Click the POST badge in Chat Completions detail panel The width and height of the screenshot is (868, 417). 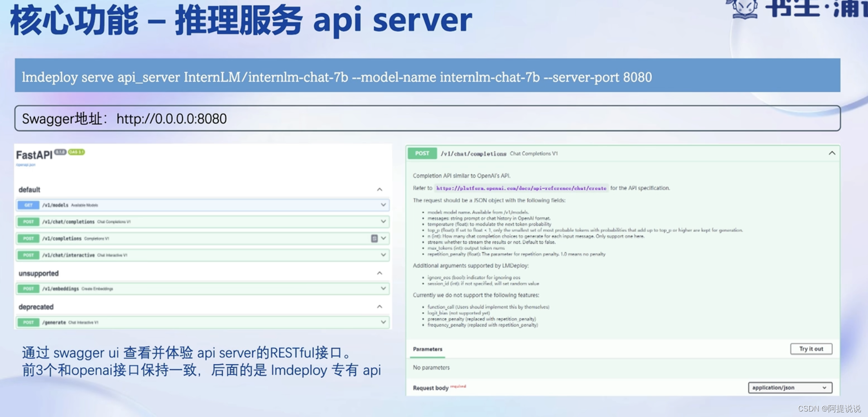(422, 153)
